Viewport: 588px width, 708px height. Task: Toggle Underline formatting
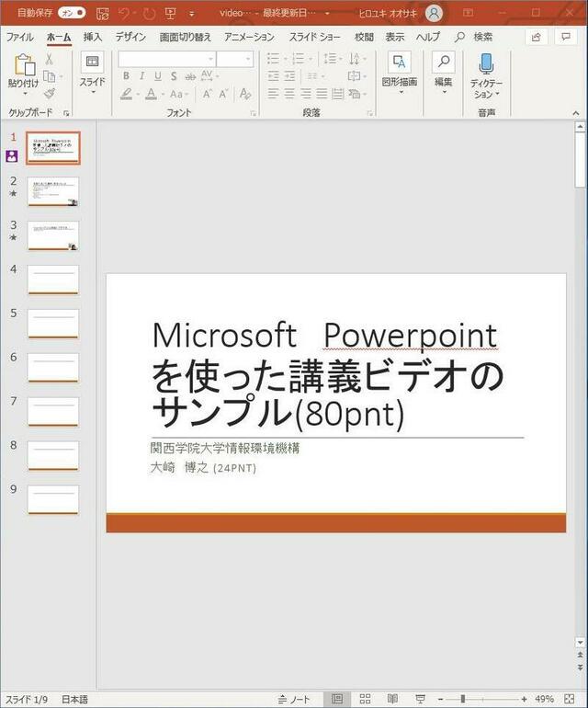pyautogui.click(x=157, y=75)
